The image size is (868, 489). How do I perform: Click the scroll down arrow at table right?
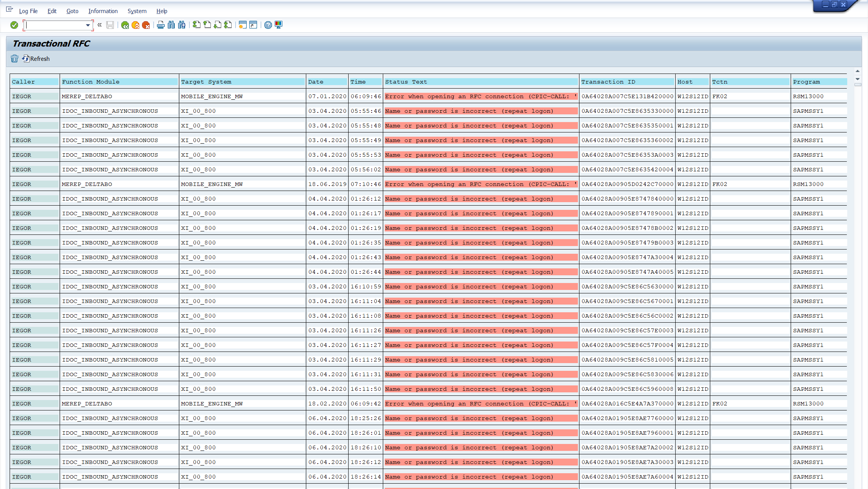858,79
